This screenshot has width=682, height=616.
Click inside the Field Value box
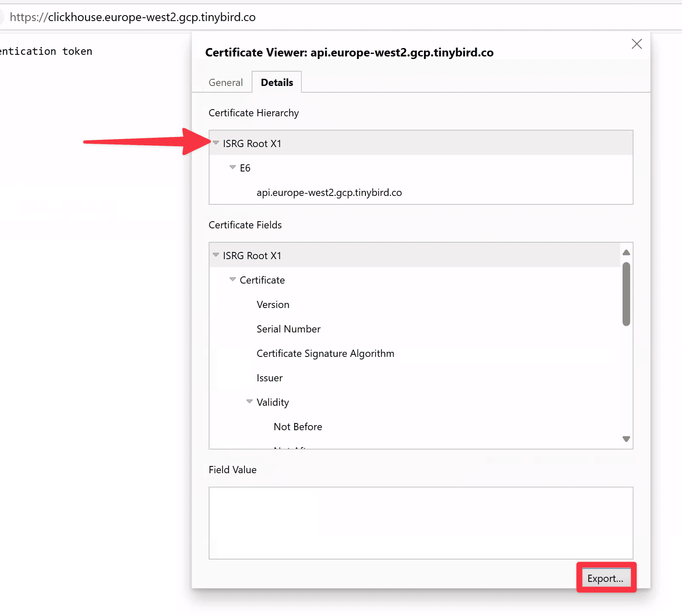click(420, 523)
